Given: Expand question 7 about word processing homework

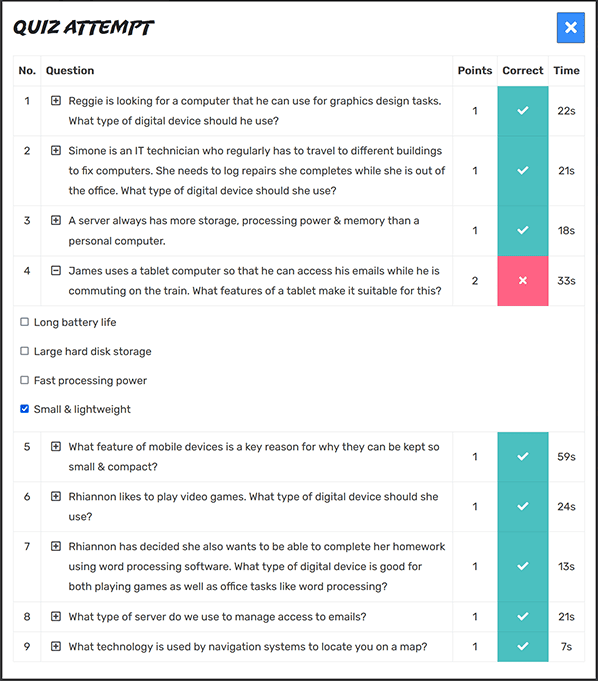Looking at the screenshot, I should point(56,546).
